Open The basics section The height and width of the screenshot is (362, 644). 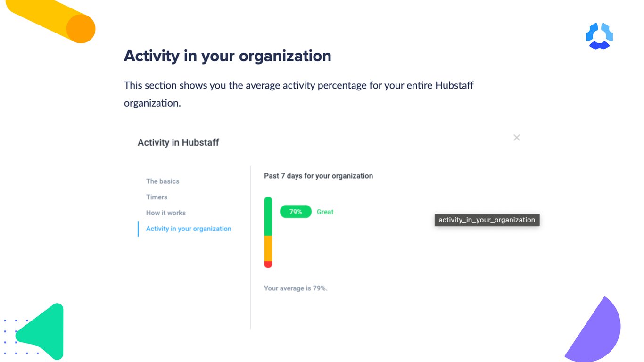(x=163, y=181)
